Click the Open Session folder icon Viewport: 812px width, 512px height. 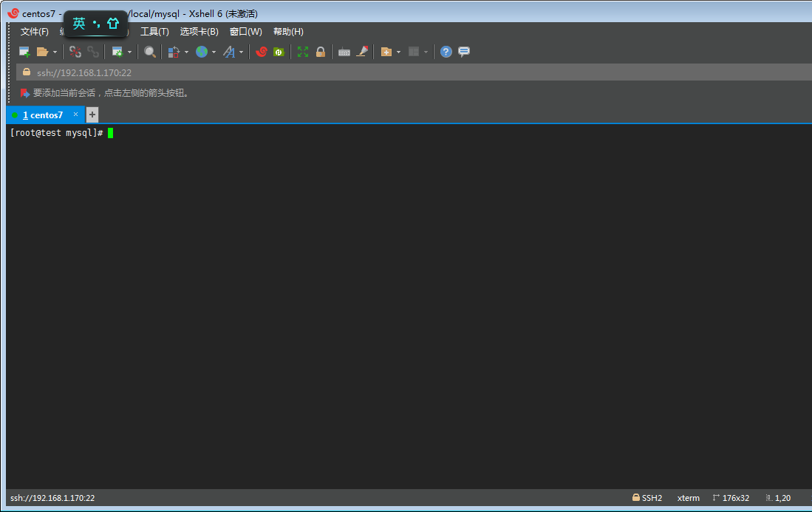pyautogui.click(x=42, y=52)
